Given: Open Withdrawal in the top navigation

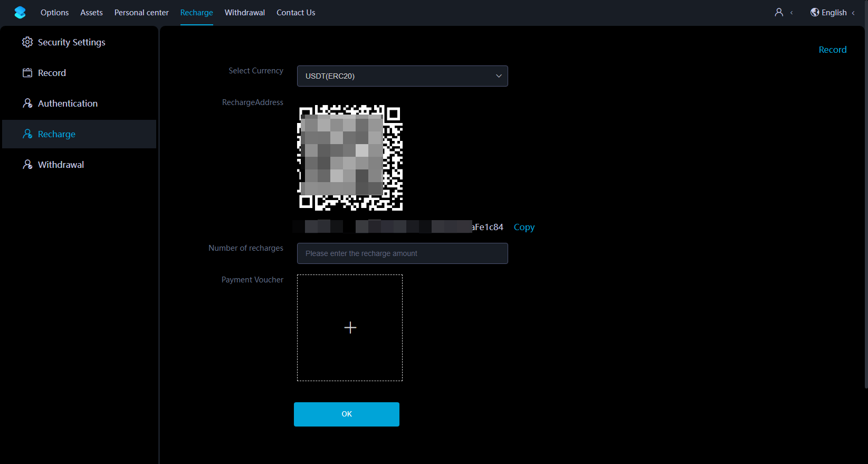Looking at the screenshot, I should click(x=245, y=13).
